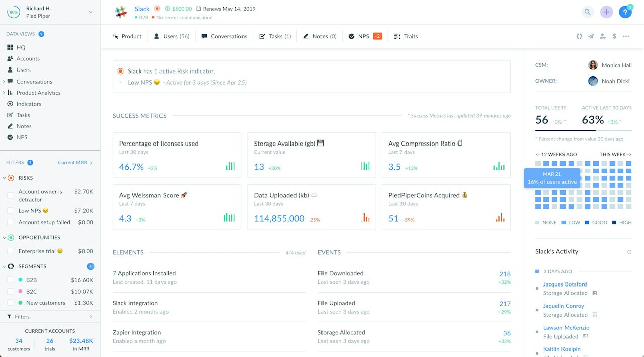Screen dimensions: 644x357
Task: Expand the Richard H. account dropdown
Action: click(91, 12)
